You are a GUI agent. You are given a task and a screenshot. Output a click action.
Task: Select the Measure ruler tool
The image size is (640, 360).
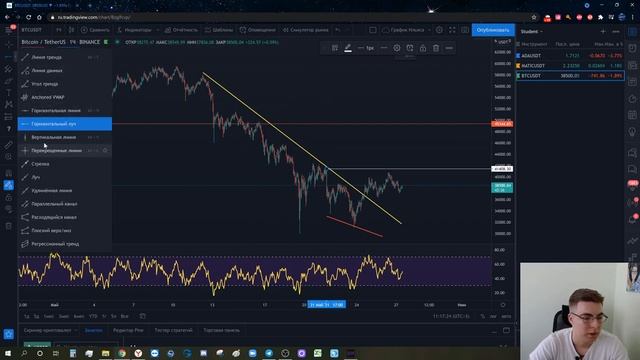pos(9,145)
